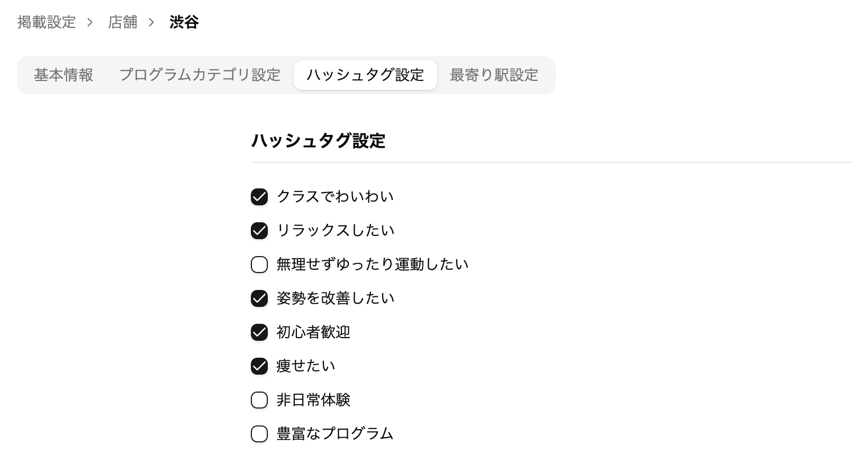Navigate to 掲載設定 via breadcrumb
Screen dimensions: 868x454
pos(47,22)
